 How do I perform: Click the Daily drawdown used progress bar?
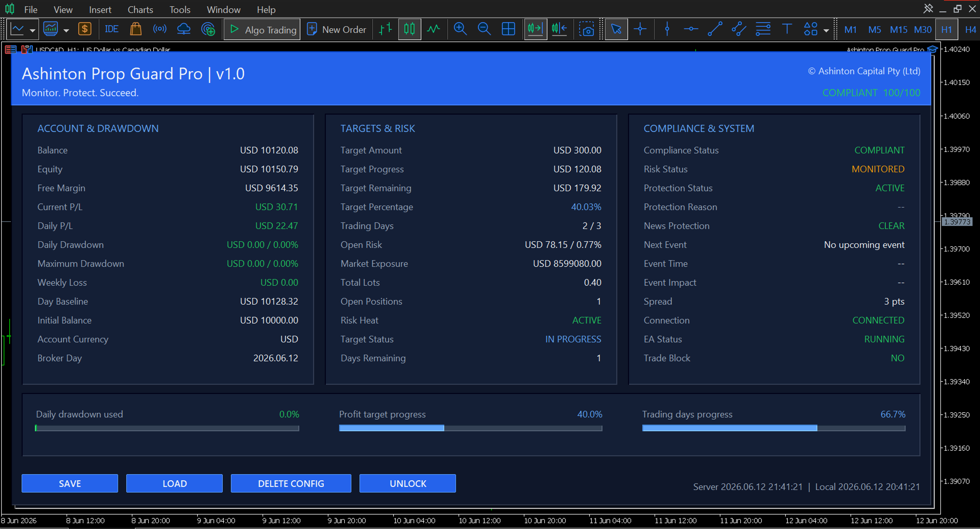(167, 428)
